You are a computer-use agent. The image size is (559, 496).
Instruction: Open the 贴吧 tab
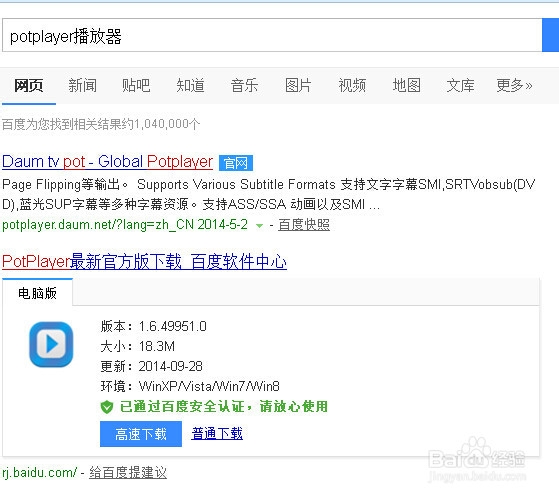point(136,86)
